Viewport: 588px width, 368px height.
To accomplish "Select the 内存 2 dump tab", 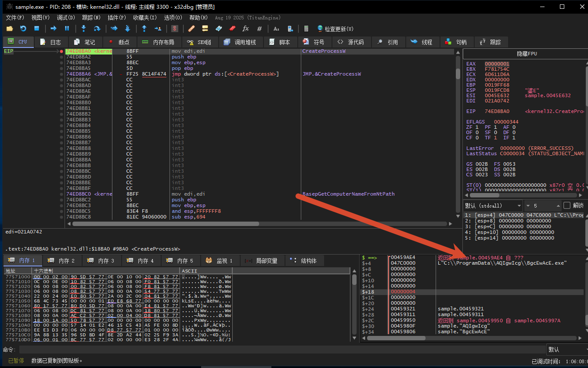I will (62, 261).
